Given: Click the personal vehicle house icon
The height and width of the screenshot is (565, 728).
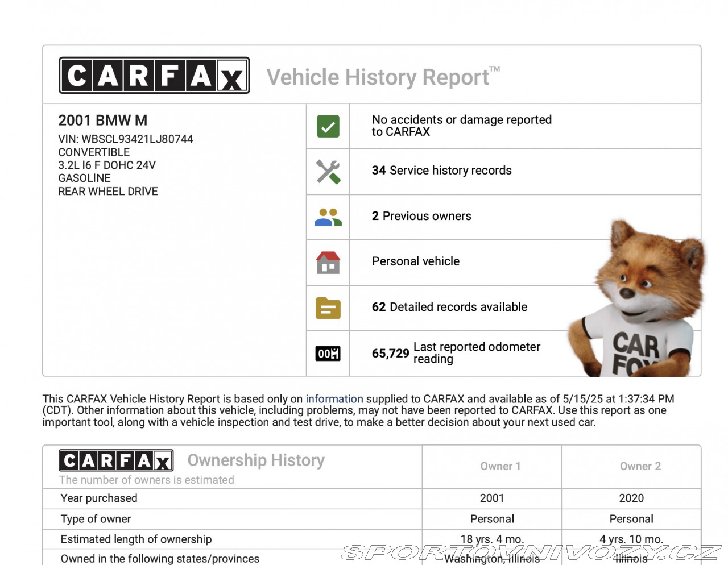Looking at the screenshot, I should 328,263.
